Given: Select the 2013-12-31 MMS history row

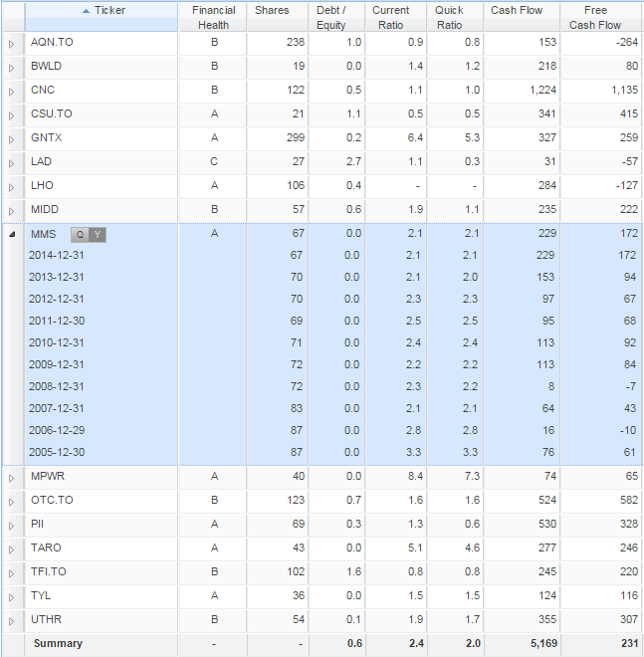Looking at the screenshot, I should click(333, 278).
